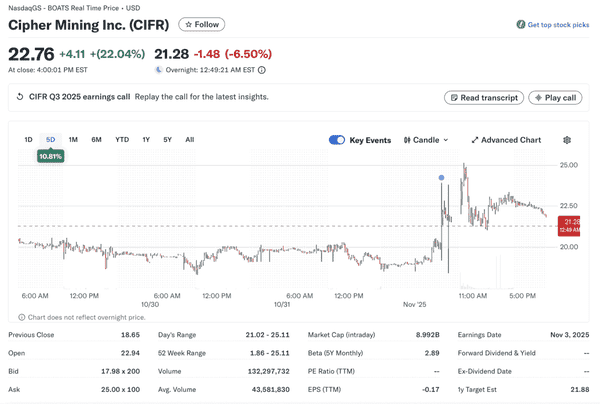Open the Get top stock picks link

pos(558,24)
